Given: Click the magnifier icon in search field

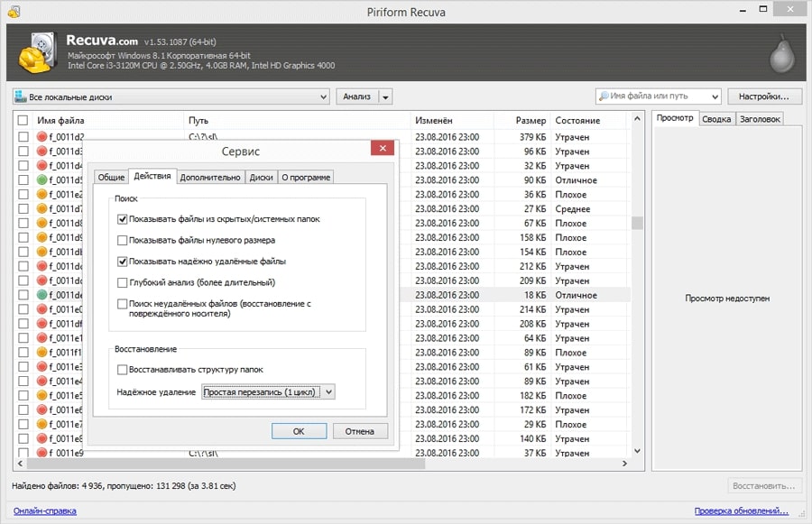Looking at the screenshot, I should click(x=604, y=97).
